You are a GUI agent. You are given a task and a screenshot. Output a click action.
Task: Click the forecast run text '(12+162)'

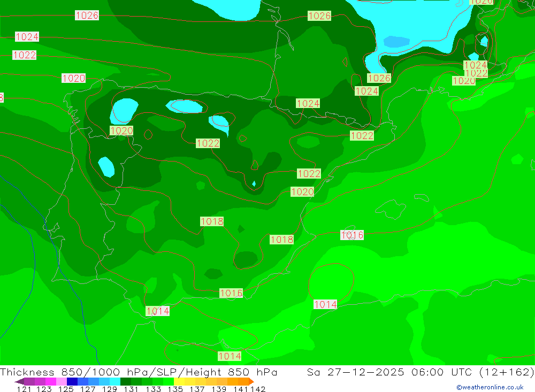(x=507, y=372)
